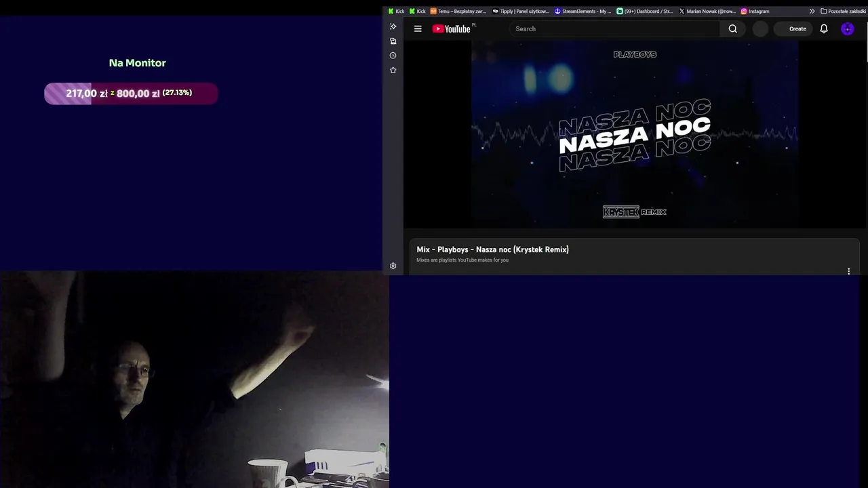The height and width of the screenshot is (488, 868).
Task: Open the Instagram bookmark
Action: [x=755, y=11]
